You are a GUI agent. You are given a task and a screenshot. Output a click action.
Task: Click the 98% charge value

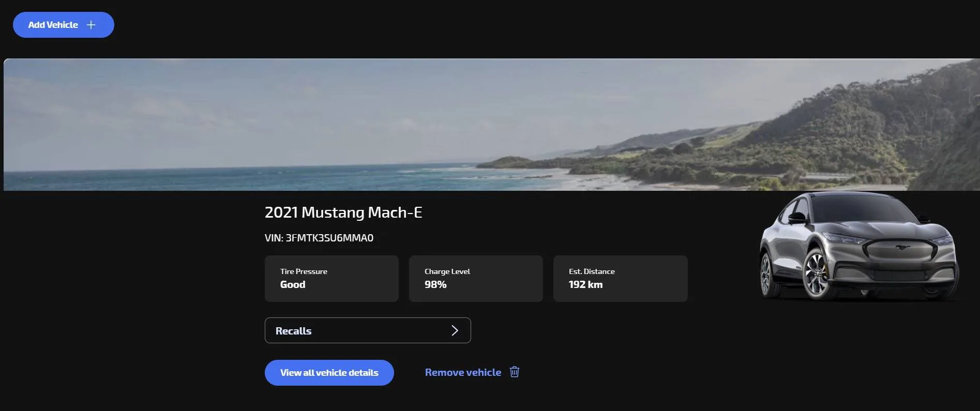coord(435,285)
